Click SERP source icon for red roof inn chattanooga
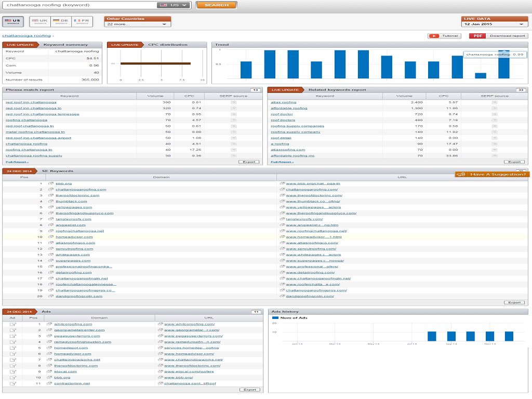This screenshot has height=399, width=532. (x=233, y=102)
